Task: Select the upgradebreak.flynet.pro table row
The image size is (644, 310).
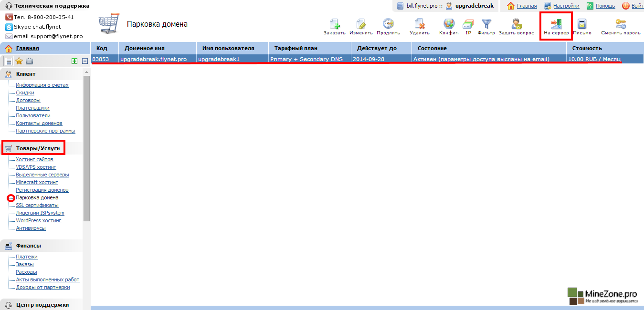Action: 153,59
